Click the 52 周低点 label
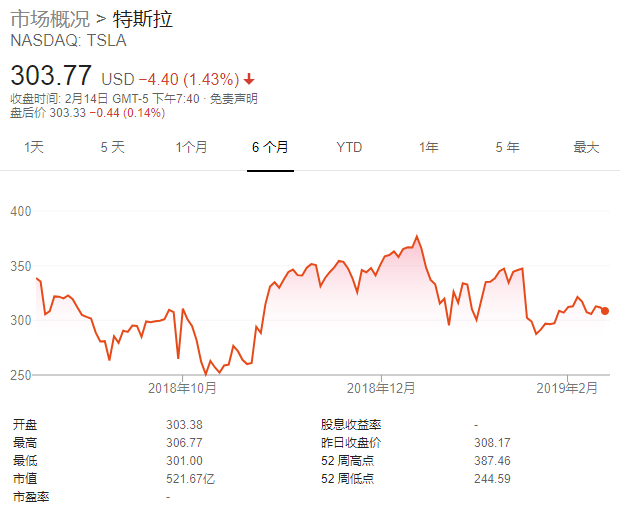The height and width of the screenshot is (523, 620). pyautogui.click(x=348, y=479)
